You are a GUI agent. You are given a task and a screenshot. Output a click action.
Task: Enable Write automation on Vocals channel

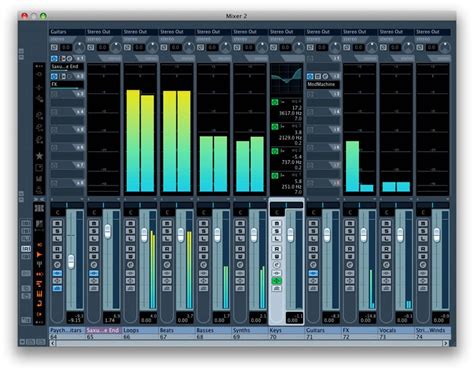387,257
